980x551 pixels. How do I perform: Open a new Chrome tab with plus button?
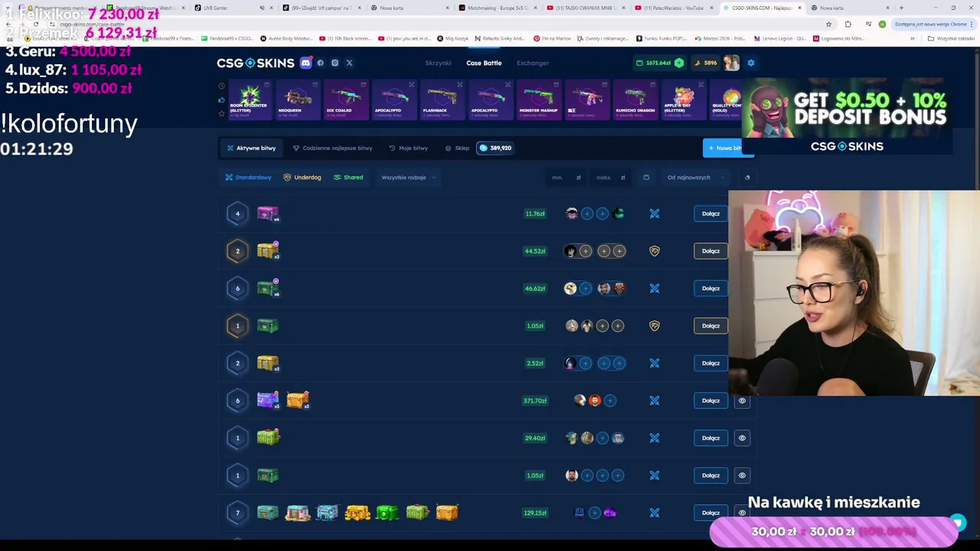pyautogui.click(x=901, y=8)
